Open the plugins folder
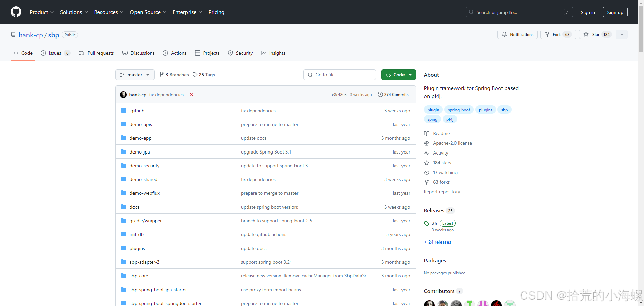The height and width of the screenshot is (306, 644). 137,248
